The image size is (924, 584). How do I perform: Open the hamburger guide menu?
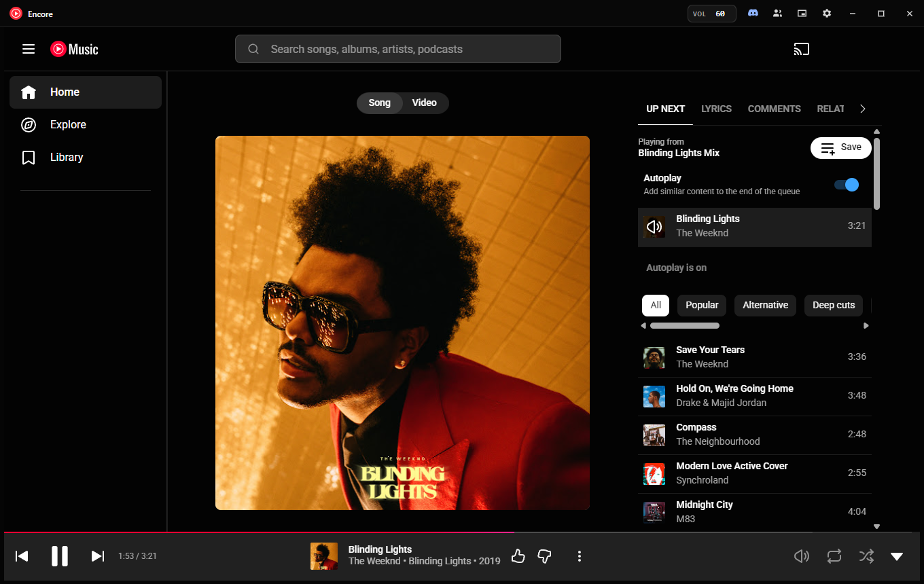click(29, 49)
